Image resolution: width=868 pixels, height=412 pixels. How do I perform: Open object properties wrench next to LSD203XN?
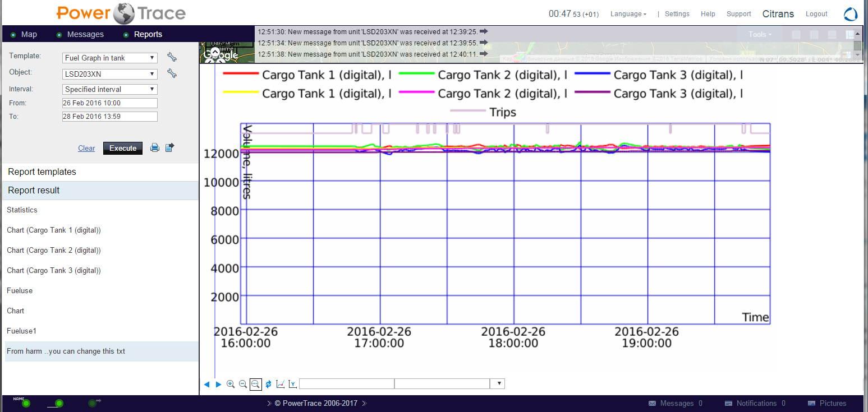click(172, 73)
